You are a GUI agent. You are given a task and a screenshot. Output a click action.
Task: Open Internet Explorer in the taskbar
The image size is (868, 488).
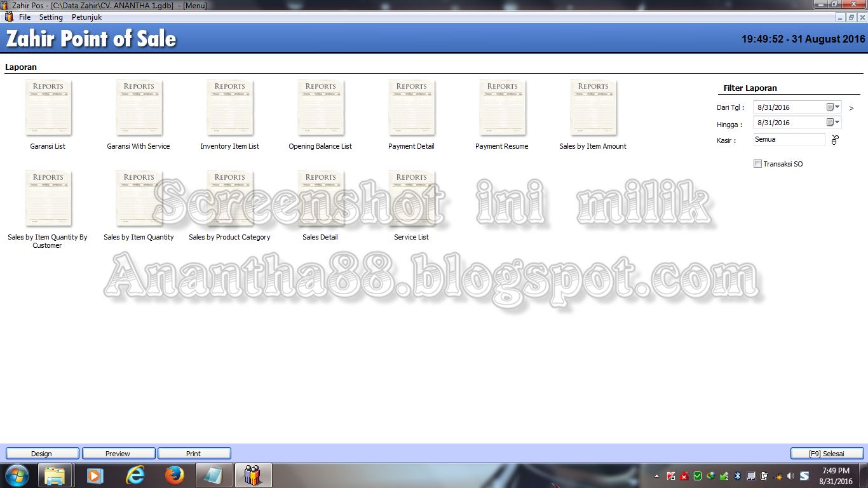click(x=135, y=475)
